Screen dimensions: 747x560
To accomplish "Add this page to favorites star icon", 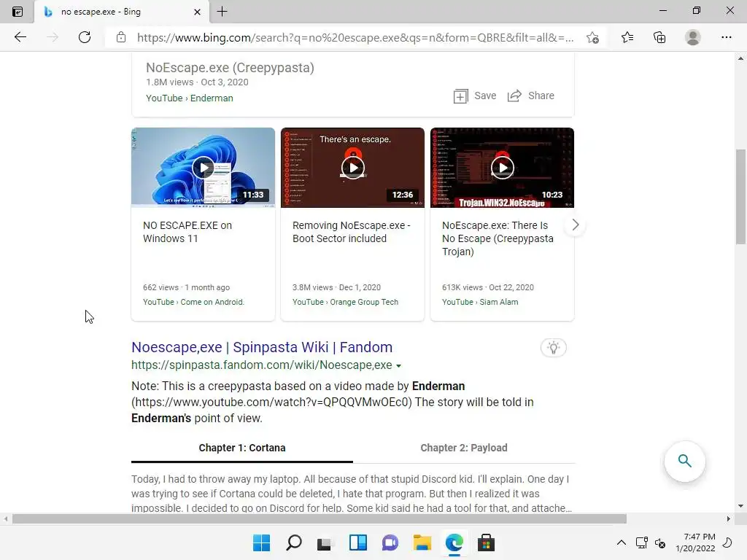I will pos(592,38).
